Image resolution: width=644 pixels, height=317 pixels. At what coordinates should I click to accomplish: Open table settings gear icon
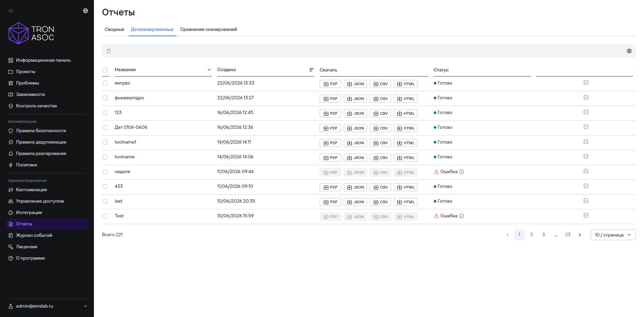[629, 51]
